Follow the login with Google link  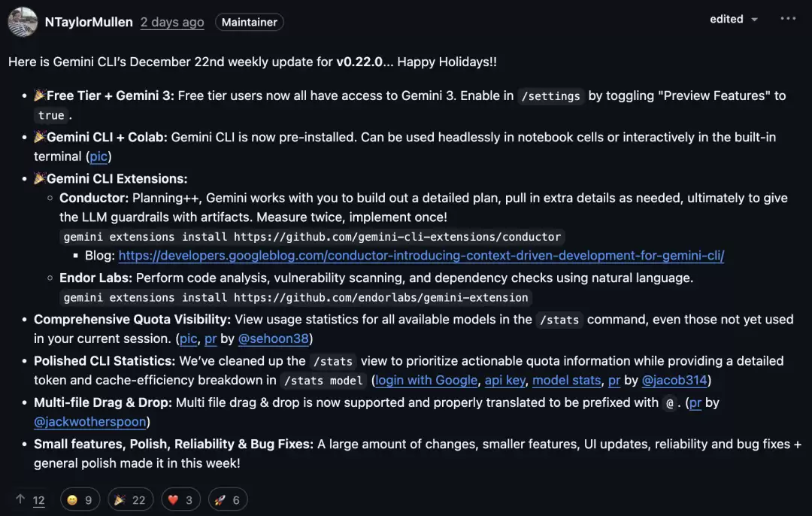pos(426,380)
